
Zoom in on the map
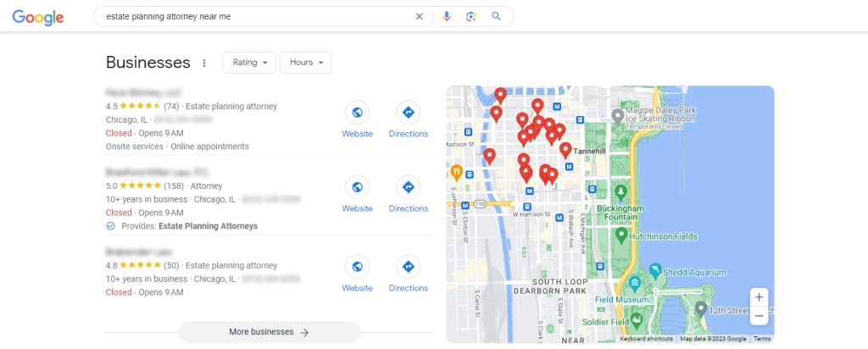coord(759,297)
